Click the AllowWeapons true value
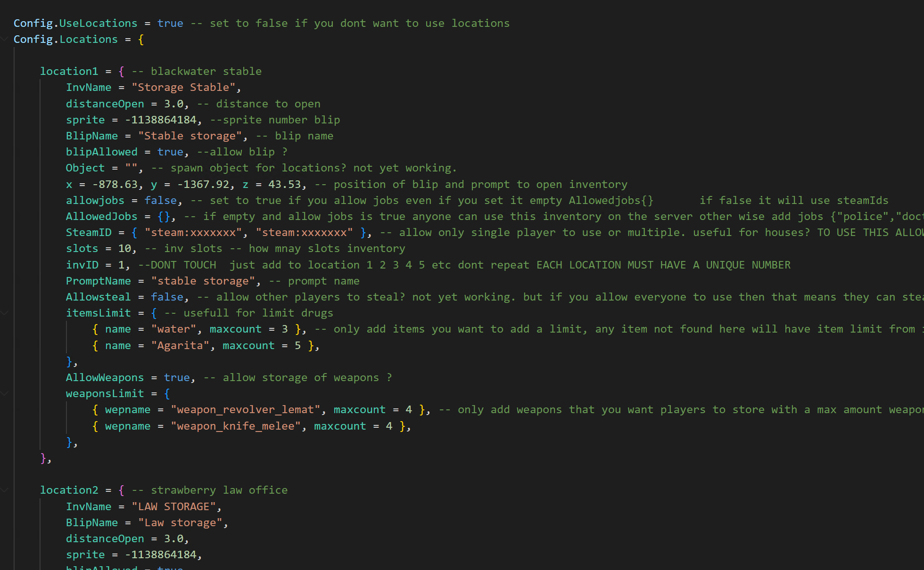The width and height of the screenshot is (924, 570). (176, 377)
